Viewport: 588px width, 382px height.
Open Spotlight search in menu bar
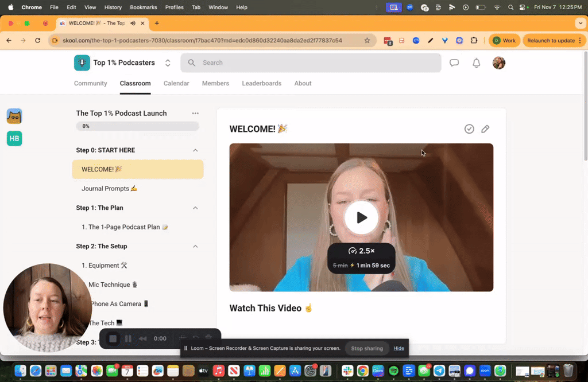point(510,7)
